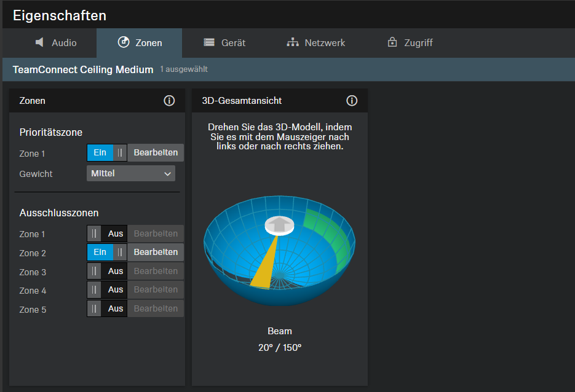This screenshot has width=575, height=392.
Task: Click Bearbeiten for Ausschlusszone Zone 2
Action: (x=156, y=252)
